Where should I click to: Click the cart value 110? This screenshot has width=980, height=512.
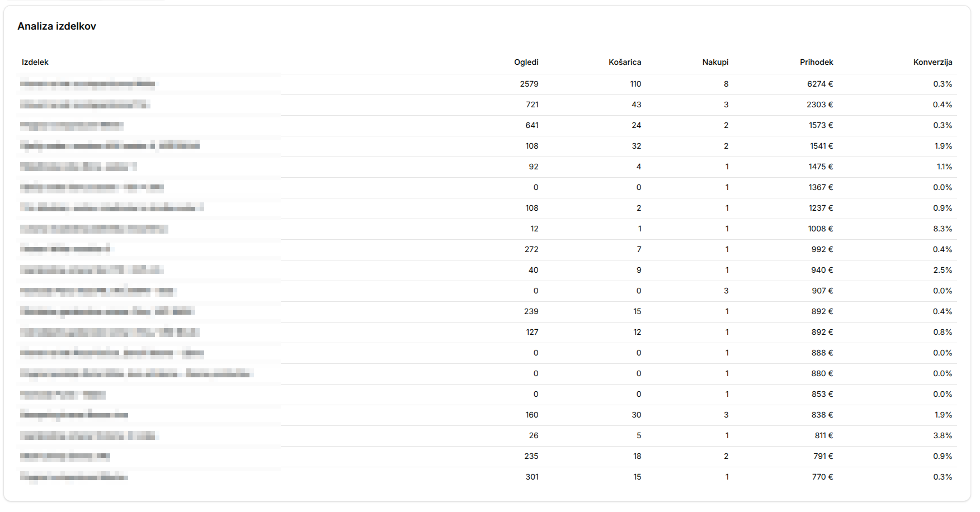click(x=635, y=84)
